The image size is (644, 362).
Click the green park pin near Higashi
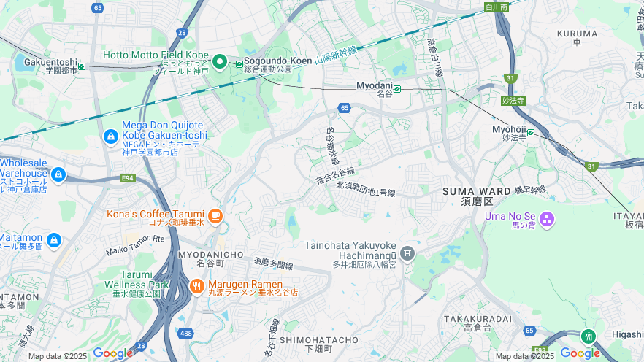[589, 336]
